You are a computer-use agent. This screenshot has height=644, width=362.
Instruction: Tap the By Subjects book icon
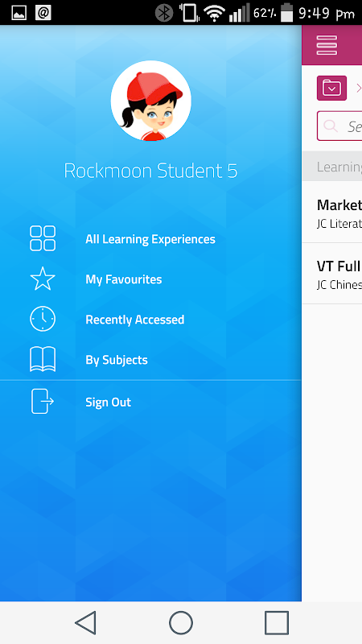pos(43,359)
